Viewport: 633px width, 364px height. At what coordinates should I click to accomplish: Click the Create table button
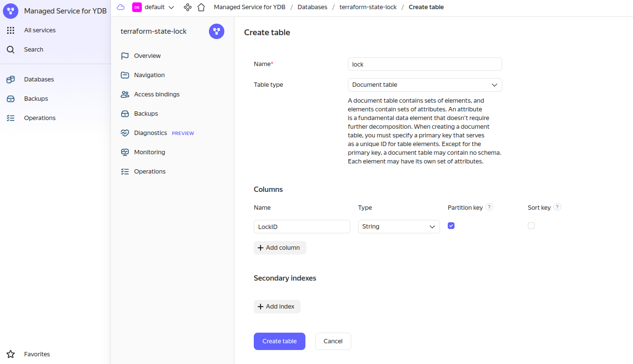click(279, 341)
